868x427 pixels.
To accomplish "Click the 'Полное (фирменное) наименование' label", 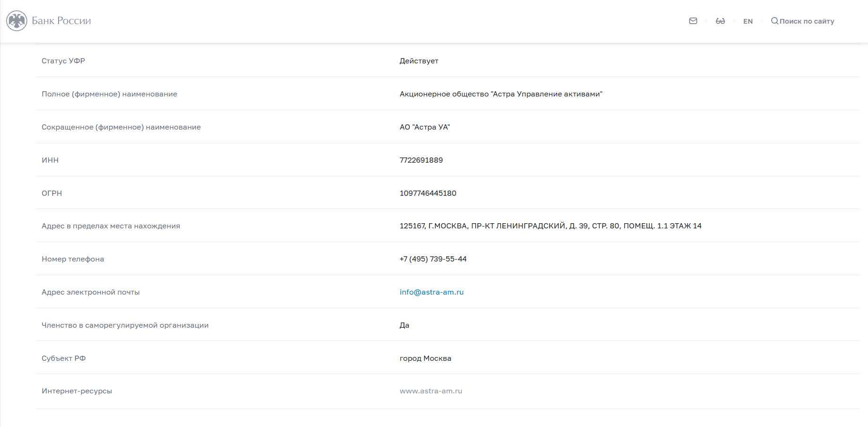I will click(109, 94).
